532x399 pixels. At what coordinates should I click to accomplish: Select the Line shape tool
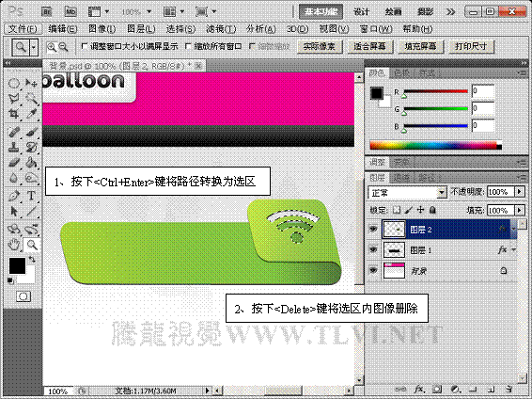click(x=32, y=211)
